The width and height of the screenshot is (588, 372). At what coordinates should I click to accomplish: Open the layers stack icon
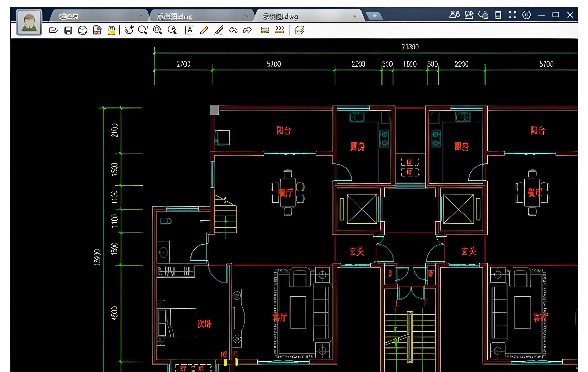point(299,30)
